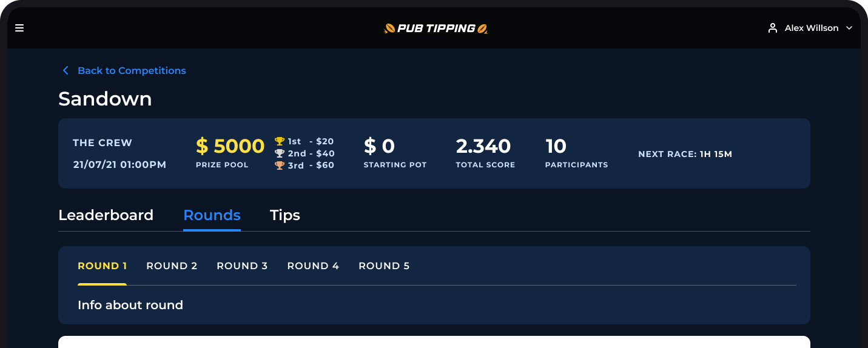Click the $5000 prize pool amount
Image resolution: width=868 pixels, height=348 pixels.
coord(230,146)
